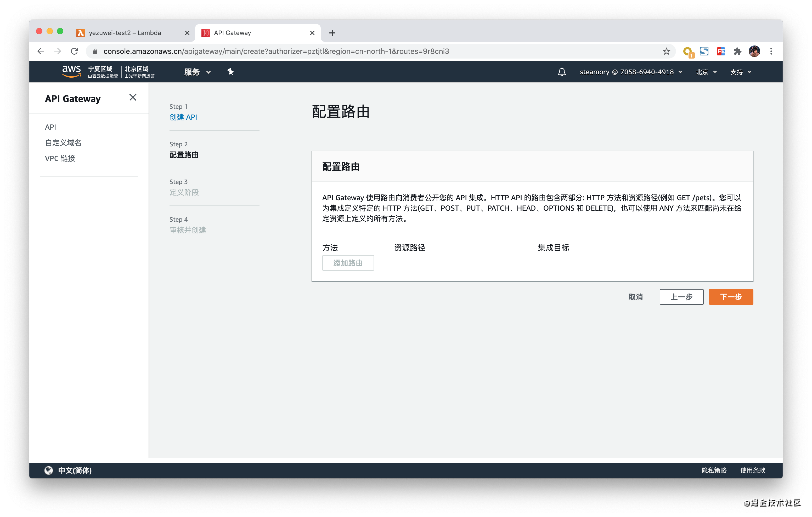
Task: Click the orange 下一步 button
Action: click(x=730, y=297)
